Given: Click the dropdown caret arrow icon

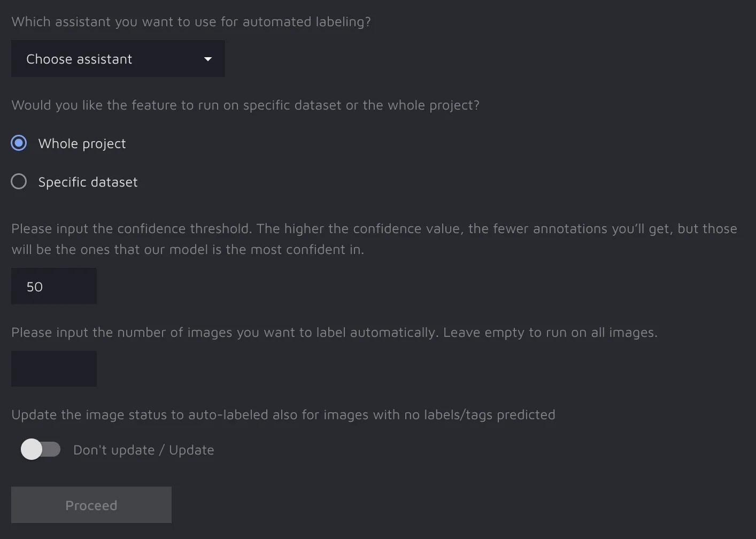Looking at the screenshot, I should pos(208,59).
